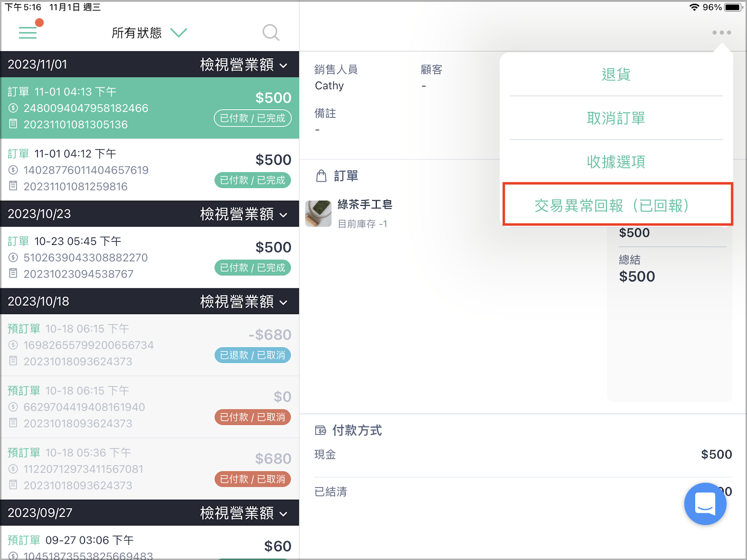Tap the 綠茶手工皂 product thumbnail

coord(318,213)
